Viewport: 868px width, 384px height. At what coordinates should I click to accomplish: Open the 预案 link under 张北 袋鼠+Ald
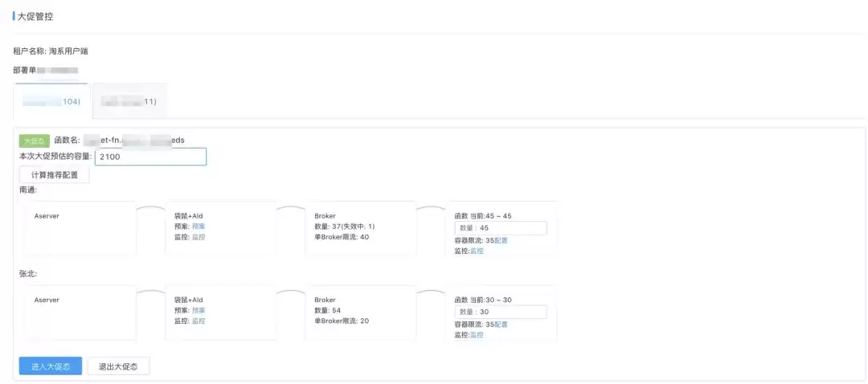pyautogui.click(x=199, y=310)
